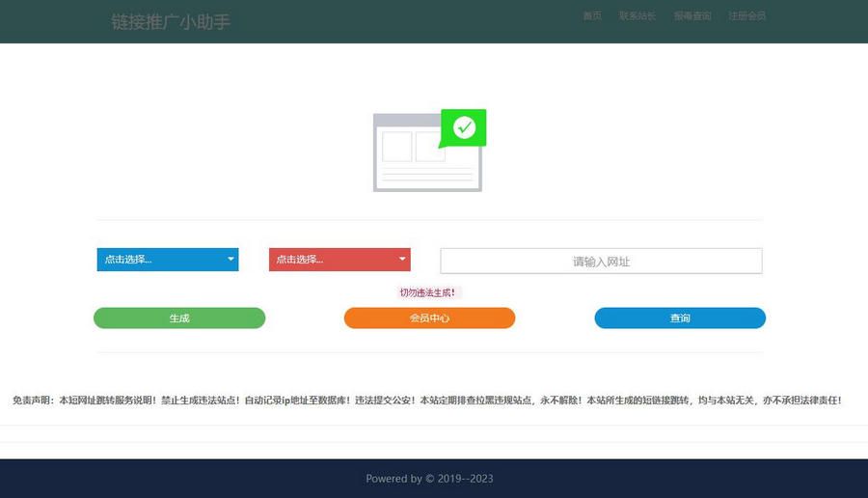Click the Powered by footer text

(429, 479)
